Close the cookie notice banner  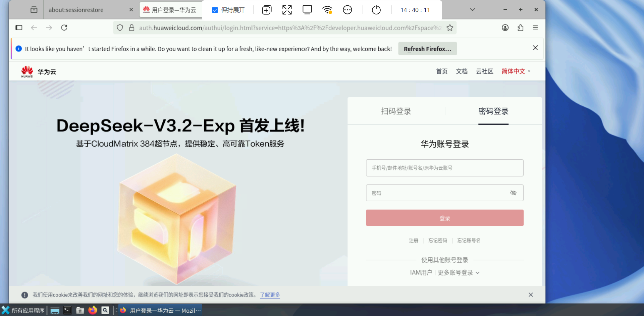point(531,295)
